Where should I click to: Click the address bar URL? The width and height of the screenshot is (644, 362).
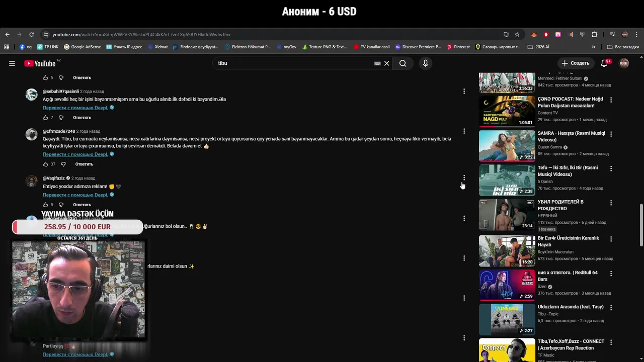point(141,35)
